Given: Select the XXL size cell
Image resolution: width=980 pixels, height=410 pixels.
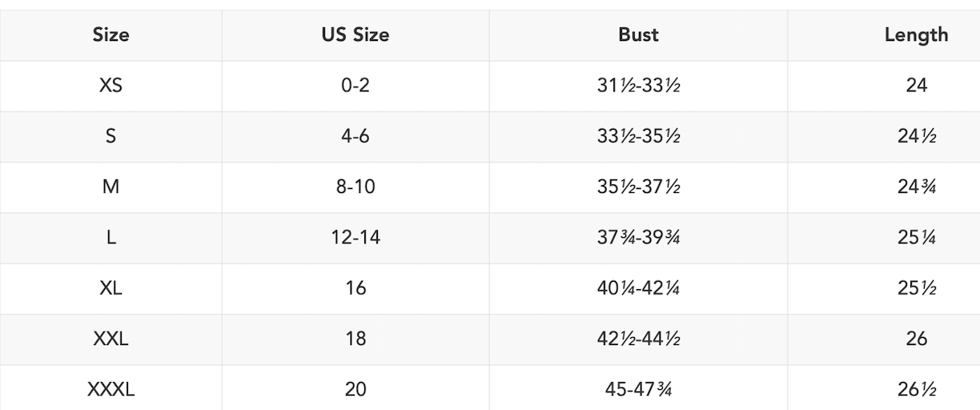Looking at the screenshot, I should tap(110, 339).
